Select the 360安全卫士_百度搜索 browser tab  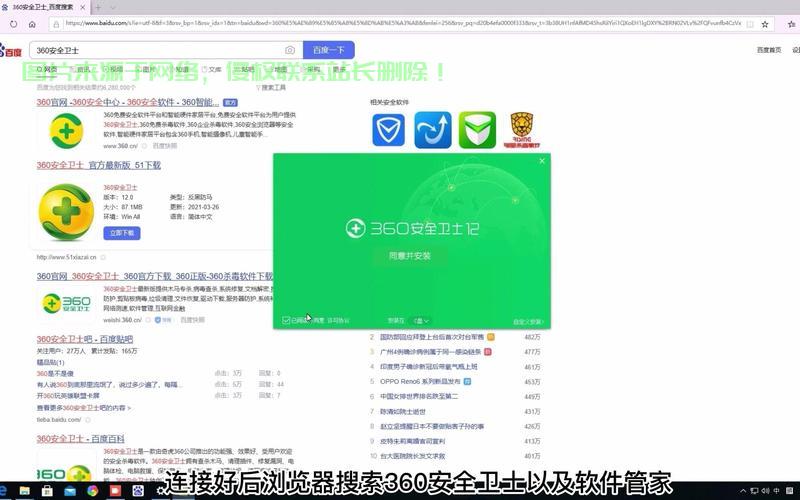tap(43, 7)
